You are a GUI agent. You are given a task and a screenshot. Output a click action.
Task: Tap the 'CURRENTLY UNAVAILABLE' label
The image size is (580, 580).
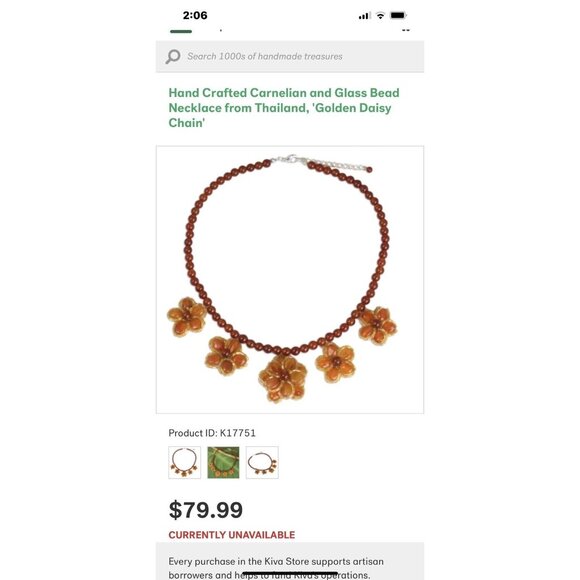click(x=232, y=535)
